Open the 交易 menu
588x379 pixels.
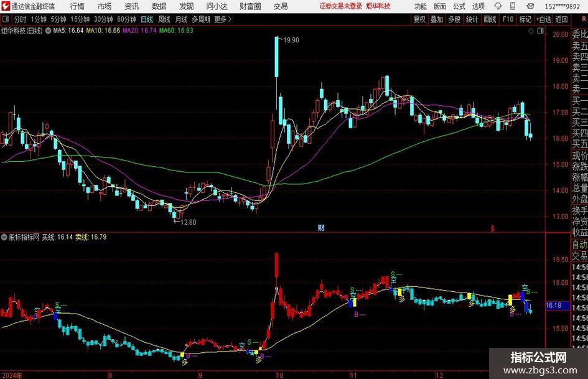click(281, 6)
